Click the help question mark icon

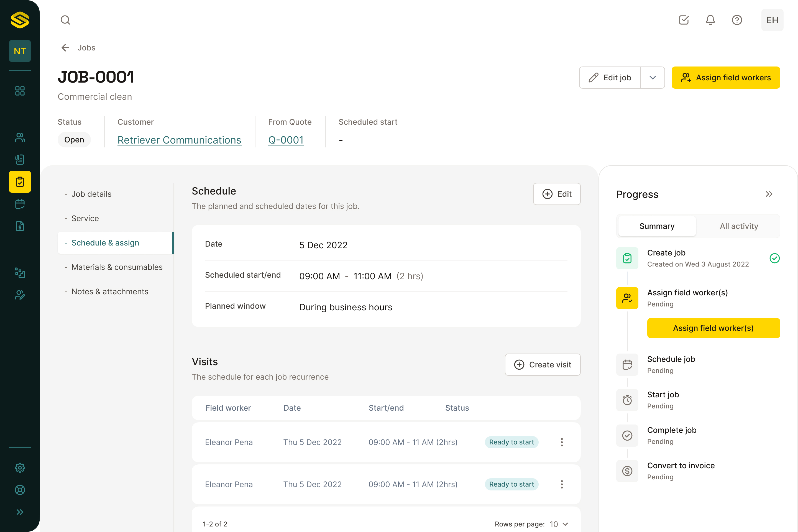point(736,20)
